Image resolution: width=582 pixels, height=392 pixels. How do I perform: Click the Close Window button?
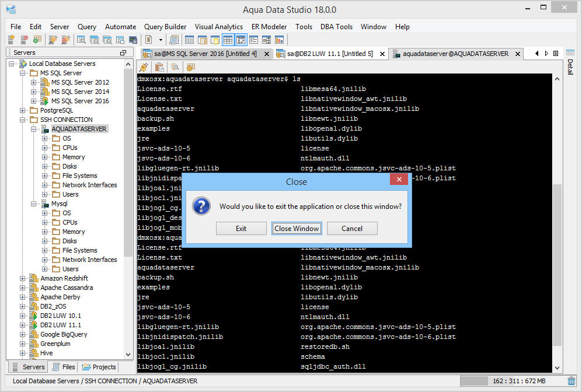297,229
